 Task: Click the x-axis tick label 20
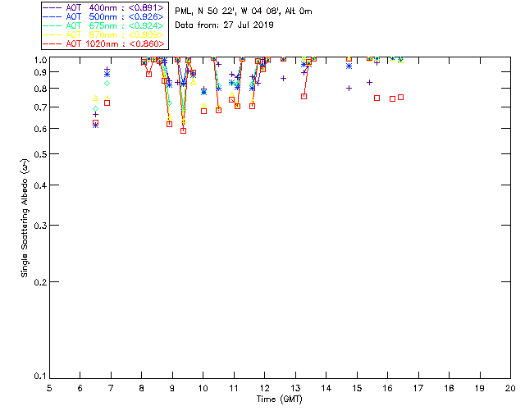pyautogui.click(x=510, y=387)
